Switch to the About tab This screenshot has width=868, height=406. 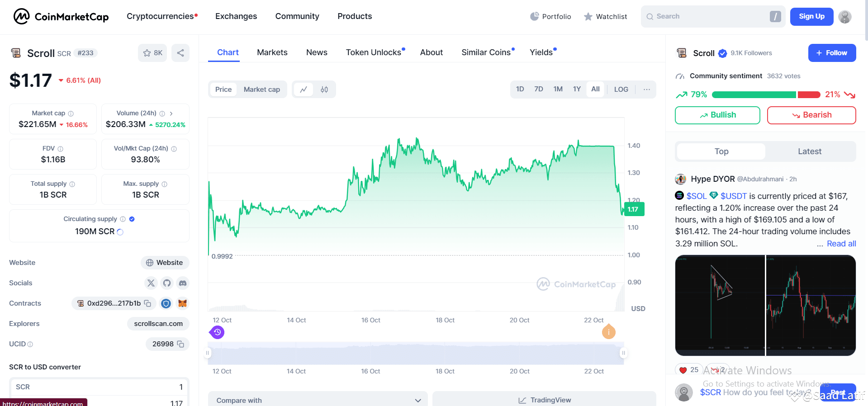(432, 52)
